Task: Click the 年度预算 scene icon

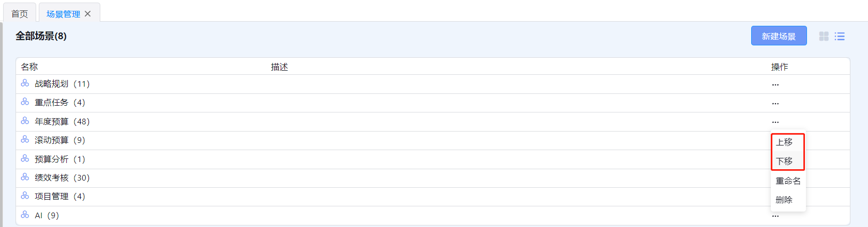Action: pyautogui.click(x=25, y=121)
